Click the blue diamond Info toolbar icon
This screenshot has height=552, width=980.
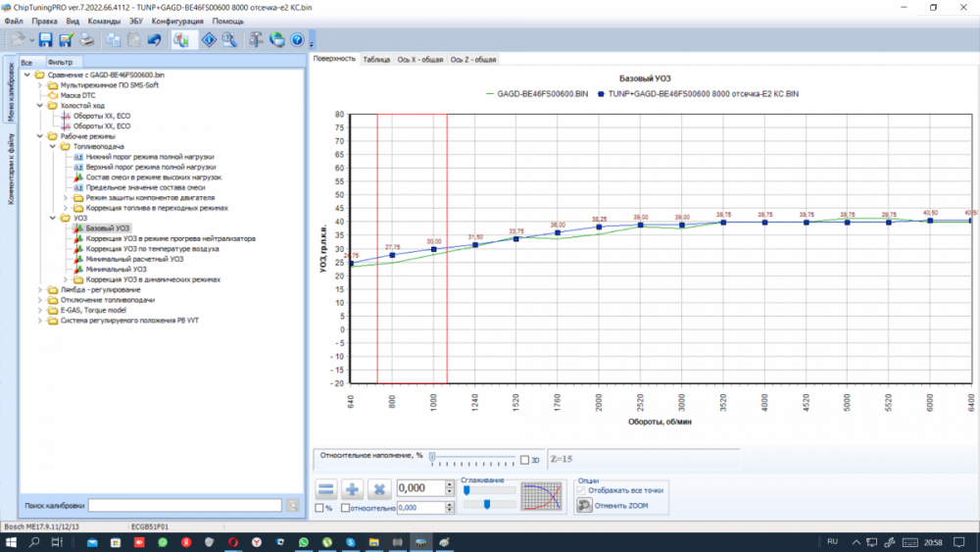coord(208,40)
